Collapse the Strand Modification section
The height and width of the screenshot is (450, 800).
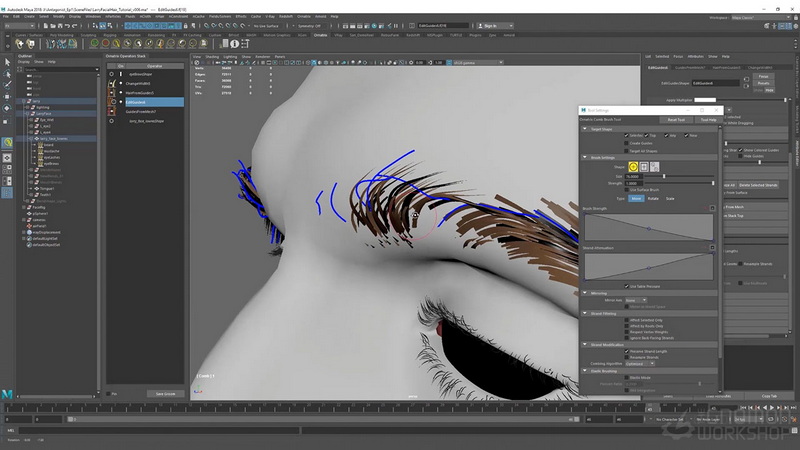click(585, 344)
